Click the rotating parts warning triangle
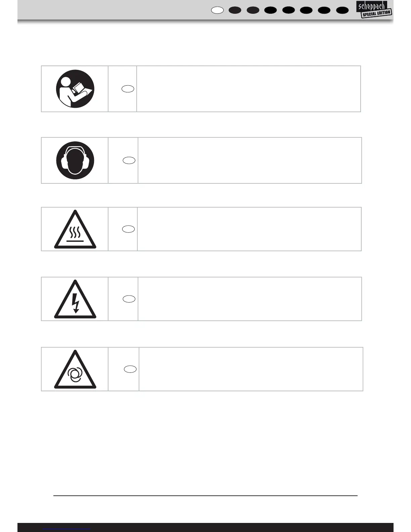This screenshot has width=411, height=532. (x=75, y=369)
